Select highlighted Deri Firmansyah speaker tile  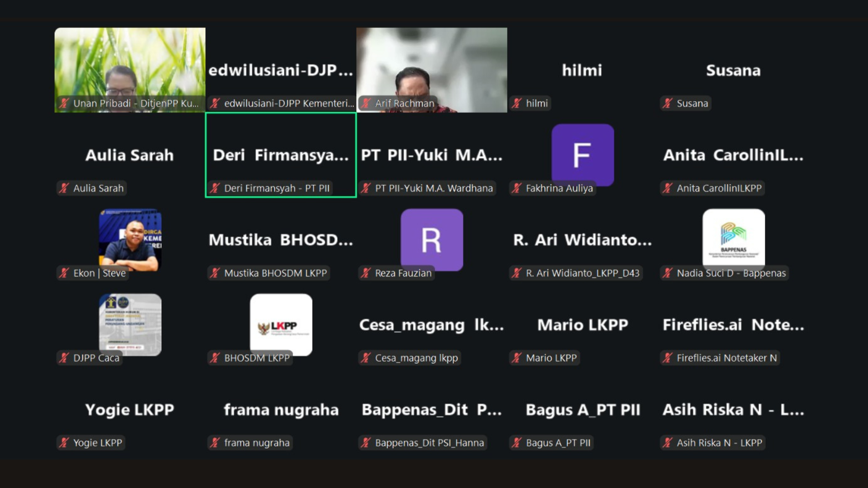tap(281, 155)
